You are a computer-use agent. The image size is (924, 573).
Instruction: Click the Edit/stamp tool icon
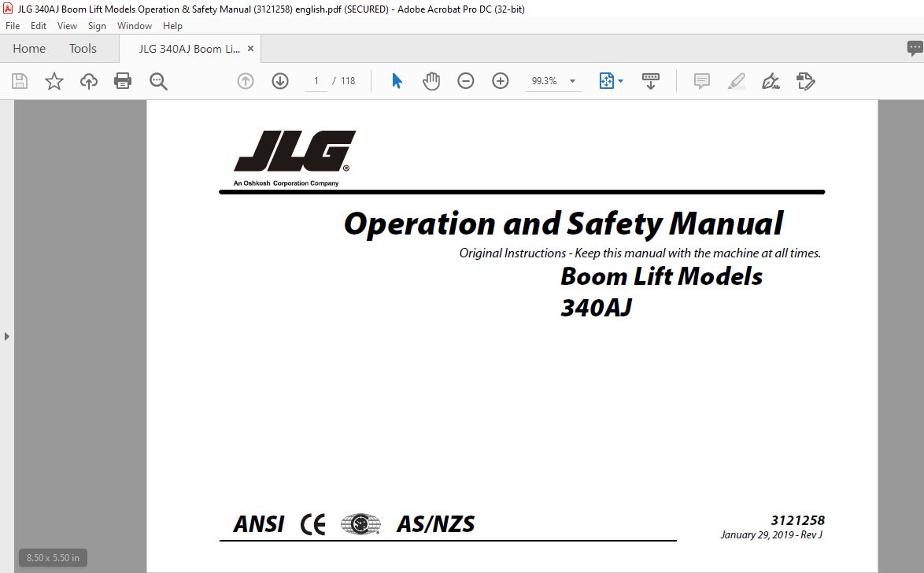806,81
